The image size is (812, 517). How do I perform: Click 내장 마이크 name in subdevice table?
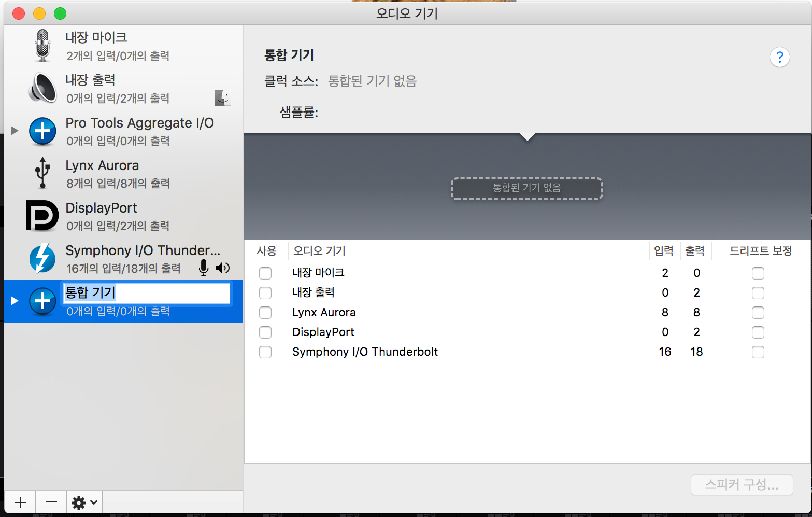tap(318, 273)
